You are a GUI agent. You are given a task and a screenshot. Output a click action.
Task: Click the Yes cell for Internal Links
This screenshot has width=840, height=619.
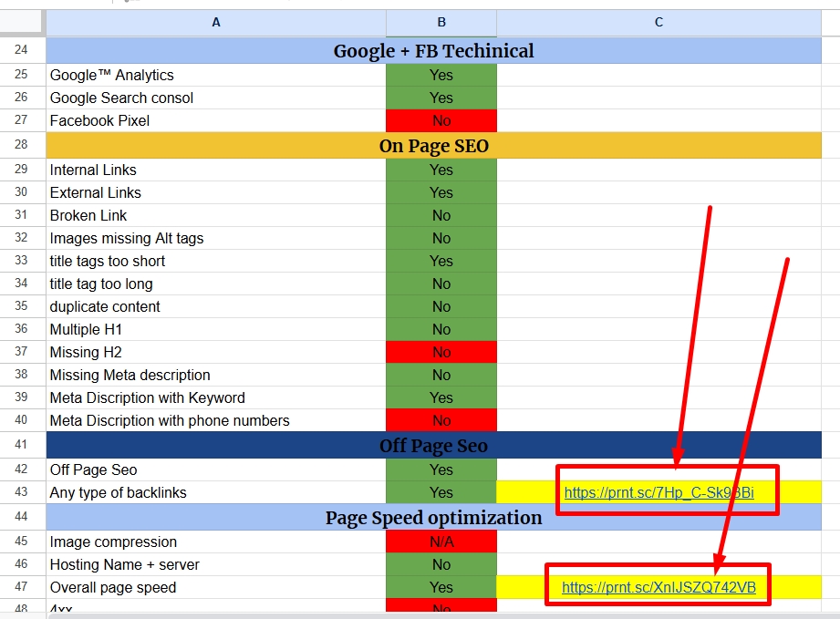[441, 170]
